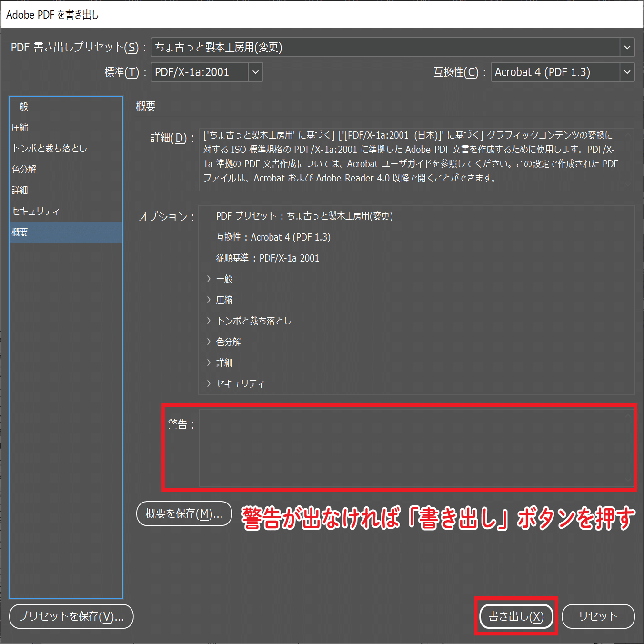
Task: Open the 互換性 Acrobat 4 dropdown
Action: click(x=563, y=72)
